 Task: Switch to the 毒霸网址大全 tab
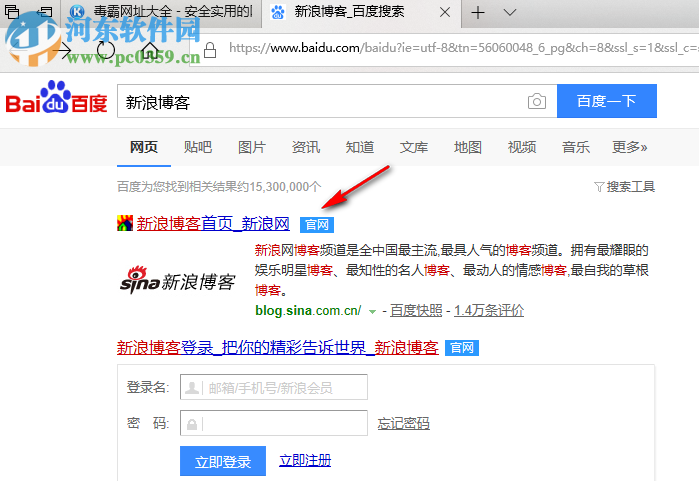(163, 12)
